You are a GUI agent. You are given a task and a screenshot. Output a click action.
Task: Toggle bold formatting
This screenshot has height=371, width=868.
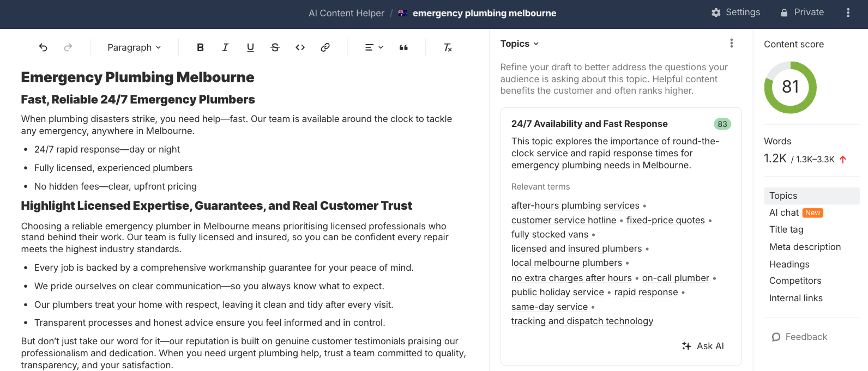pyautogui.click(x=200, y=47)
